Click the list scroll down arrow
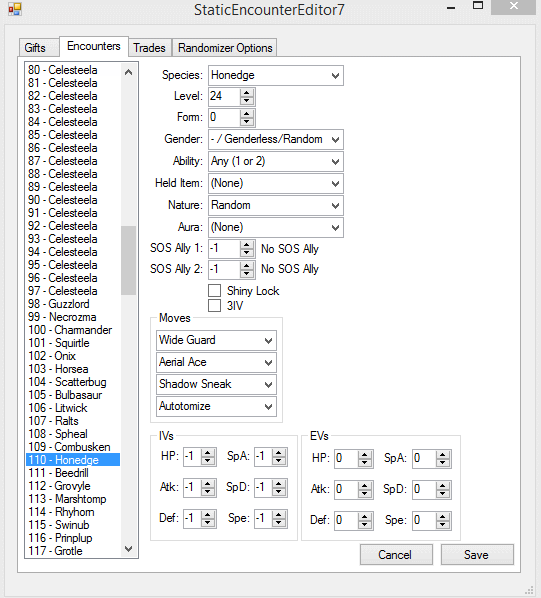 [128, 549]
